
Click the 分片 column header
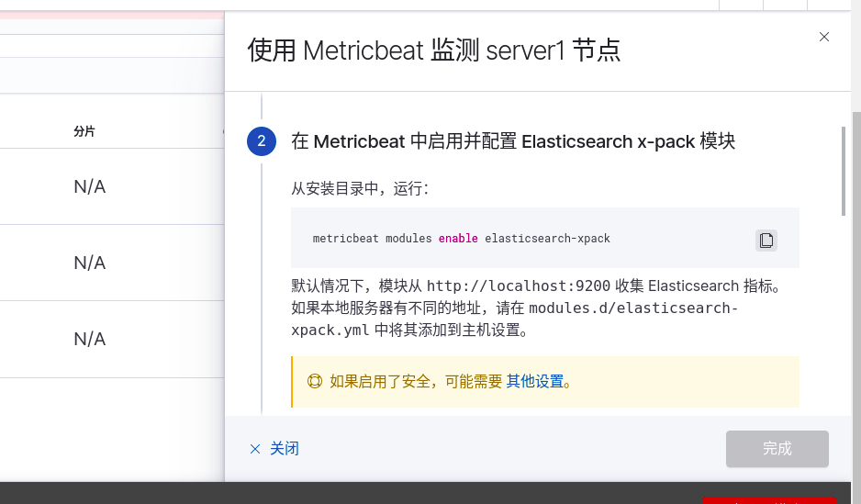tap(84, 131)
